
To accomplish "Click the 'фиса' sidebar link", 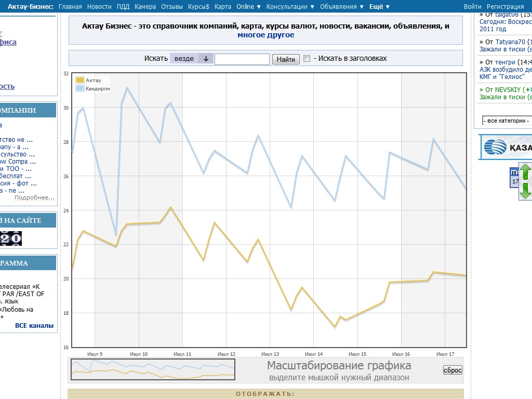I will point(8,42).
